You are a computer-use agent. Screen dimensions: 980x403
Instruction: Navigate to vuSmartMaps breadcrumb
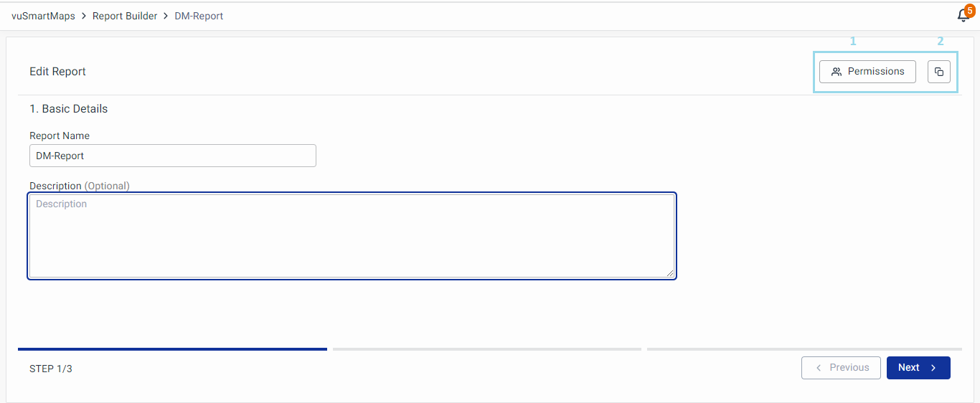point(43,16)
